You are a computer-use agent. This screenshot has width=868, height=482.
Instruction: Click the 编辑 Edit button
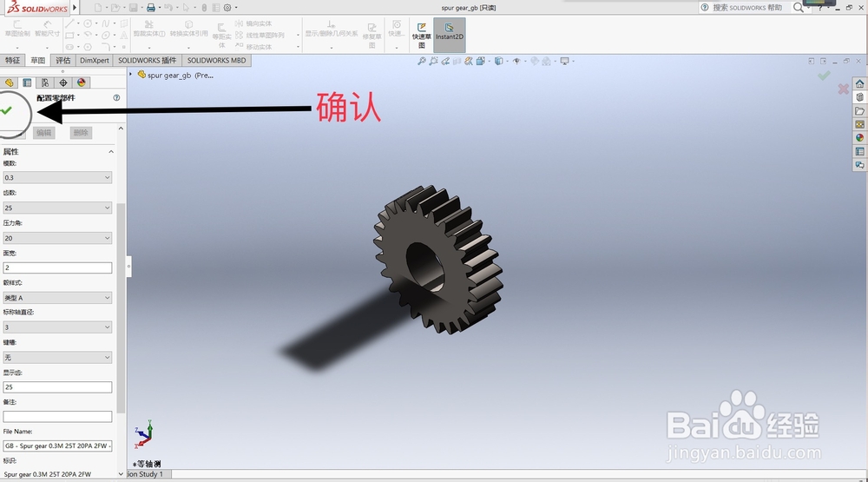click(x=43, y=133)
